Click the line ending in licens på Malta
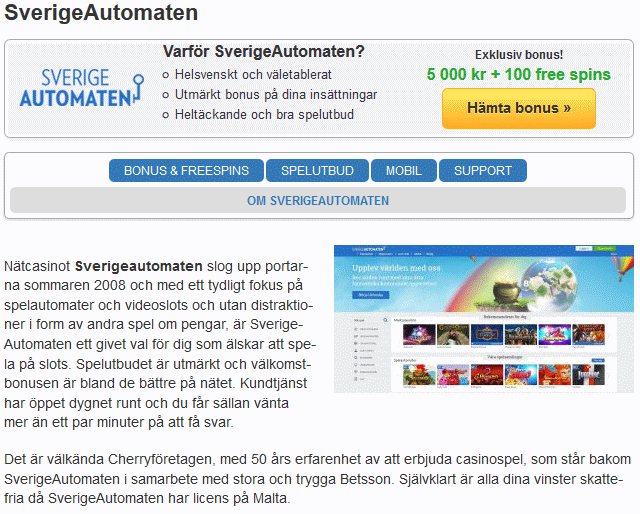Screen dimensions: 640x514 (147, 498)
